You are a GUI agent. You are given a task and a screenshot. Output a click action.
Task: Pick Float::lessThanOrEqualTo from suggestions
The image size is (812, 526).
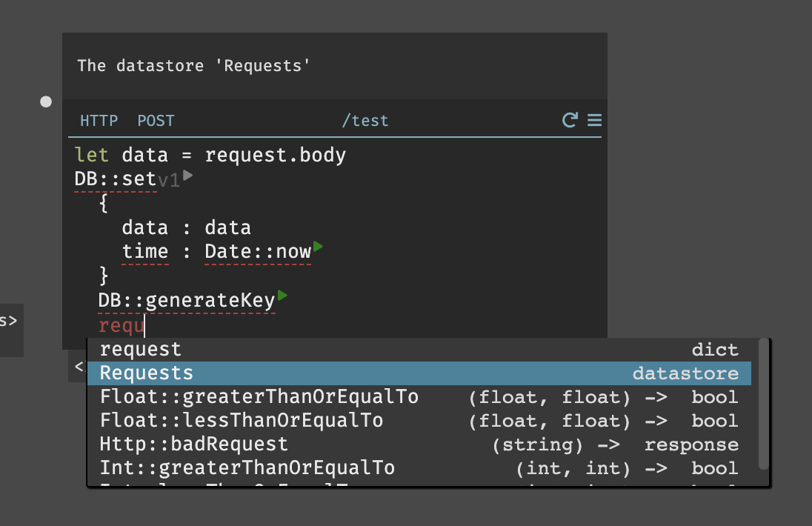(419, 421)
